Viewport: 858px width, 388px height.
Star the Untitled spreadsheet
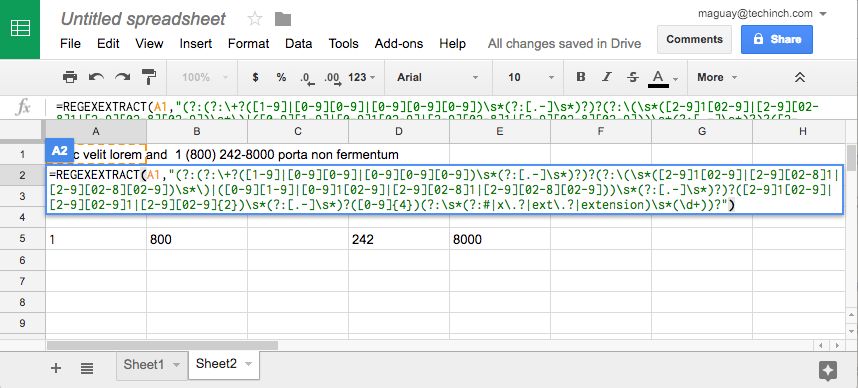(x=254, y=19)
